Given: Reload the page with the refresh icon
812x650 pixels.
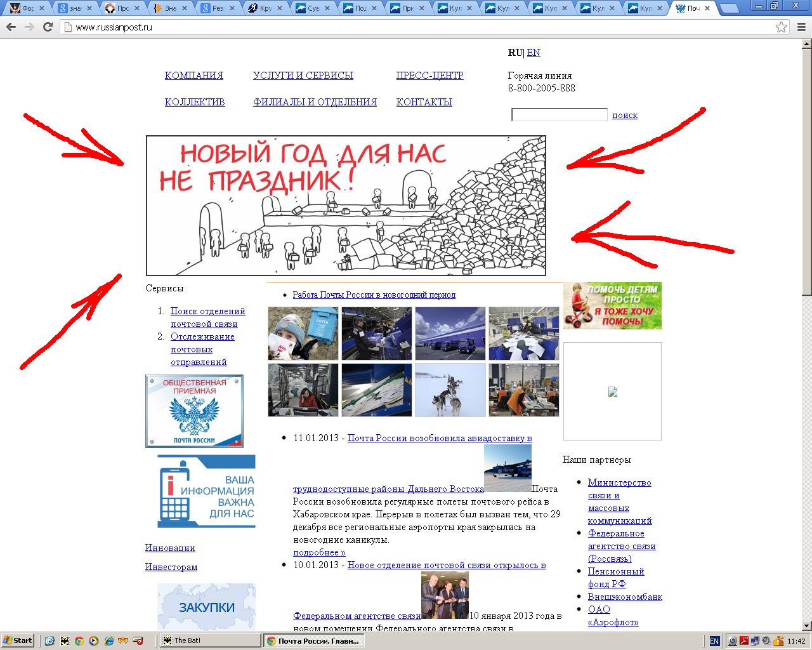Looking at the screenshot, I should click(48, 27).
